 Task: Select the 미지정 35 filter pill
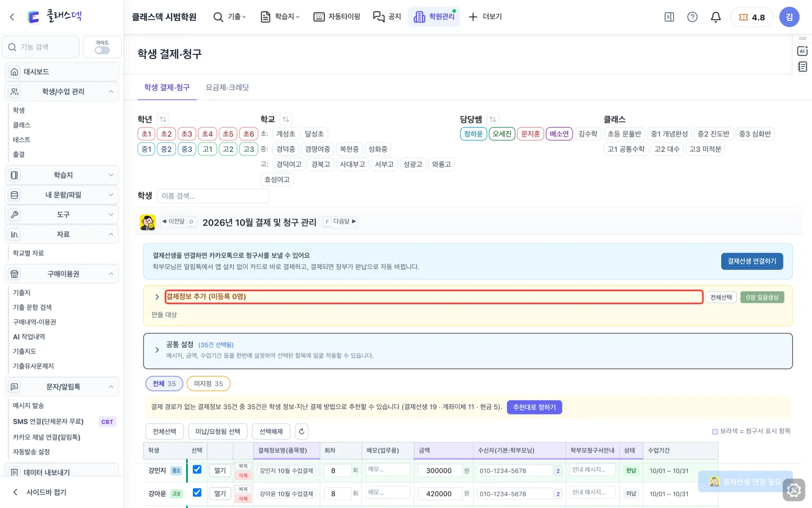(209, 384)
